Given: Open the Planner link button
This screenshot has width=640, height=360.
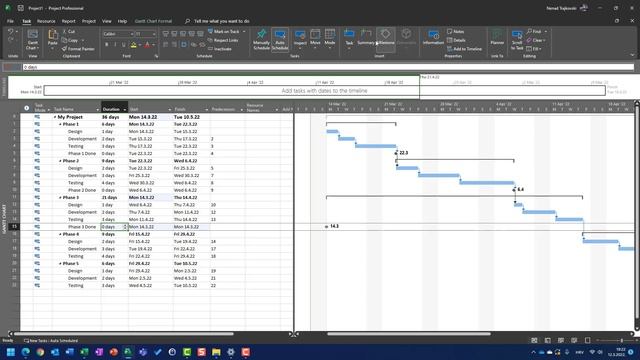Looking at the screenshot, I should (497, 38).
